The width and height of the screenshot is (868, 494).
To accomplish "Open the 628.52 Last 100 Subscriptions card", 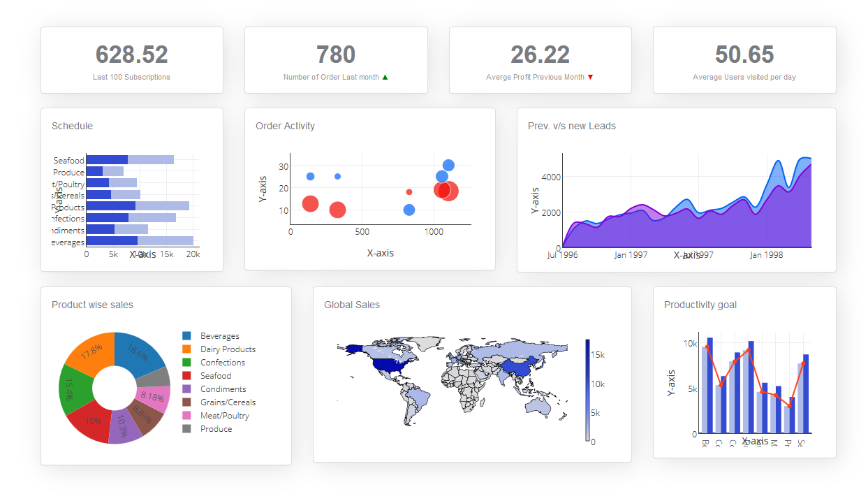I will point(131,60).
